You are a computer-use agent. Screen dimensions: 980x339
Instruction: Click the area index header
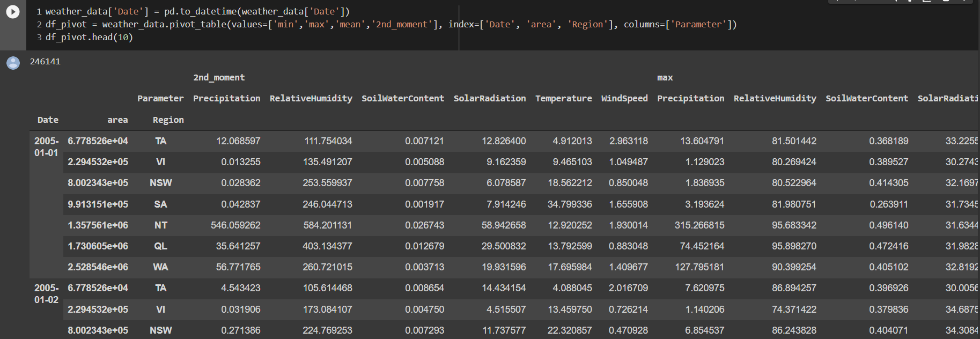coord(117,120)
